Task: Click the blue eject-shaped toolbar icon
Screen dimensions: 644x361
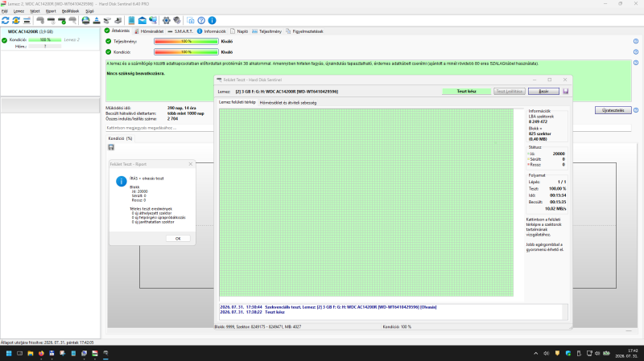Action: pos(97,20)
